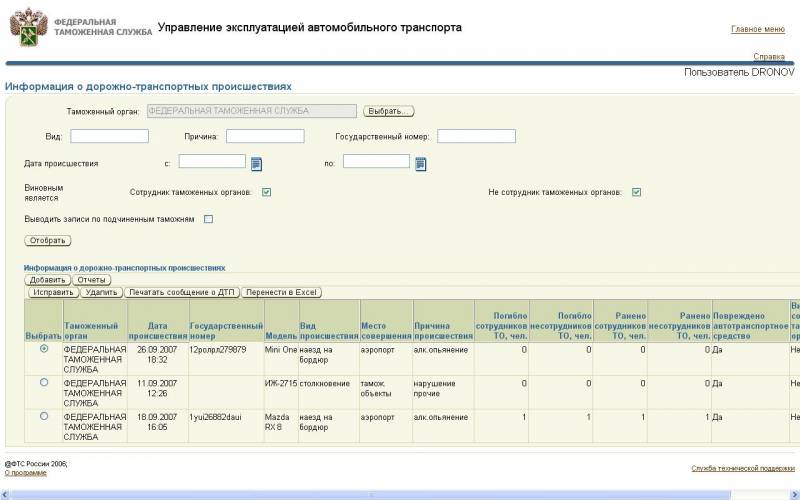Click 'Место совершения' column header

click(x=386, y=321)
